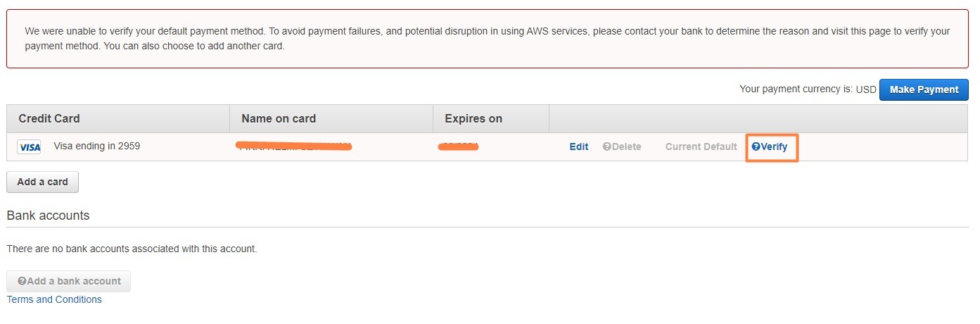Click the question mark icon beside Delete

click(x=606, y=147)
